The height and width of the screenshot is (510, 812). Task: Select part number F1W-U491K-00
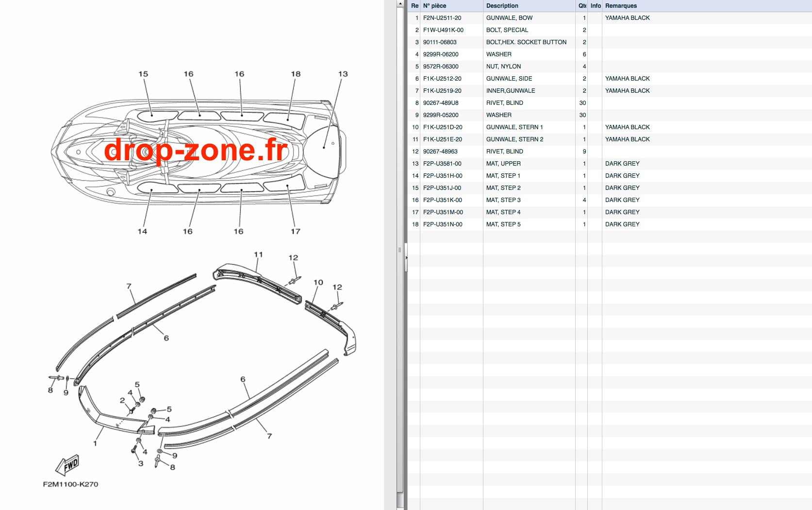[443, 30]
